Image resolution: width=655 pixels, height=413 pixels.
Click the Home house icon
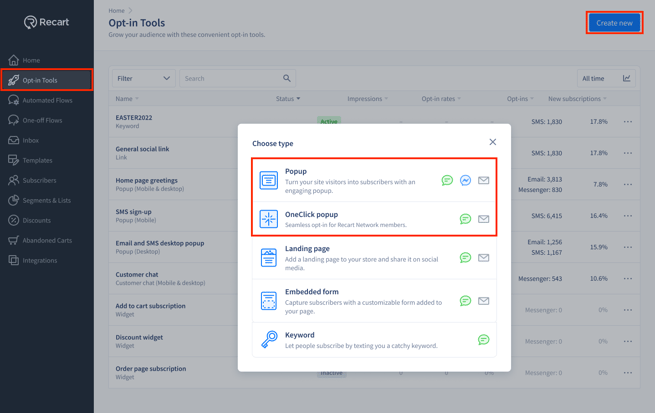(x=13, y=60)
